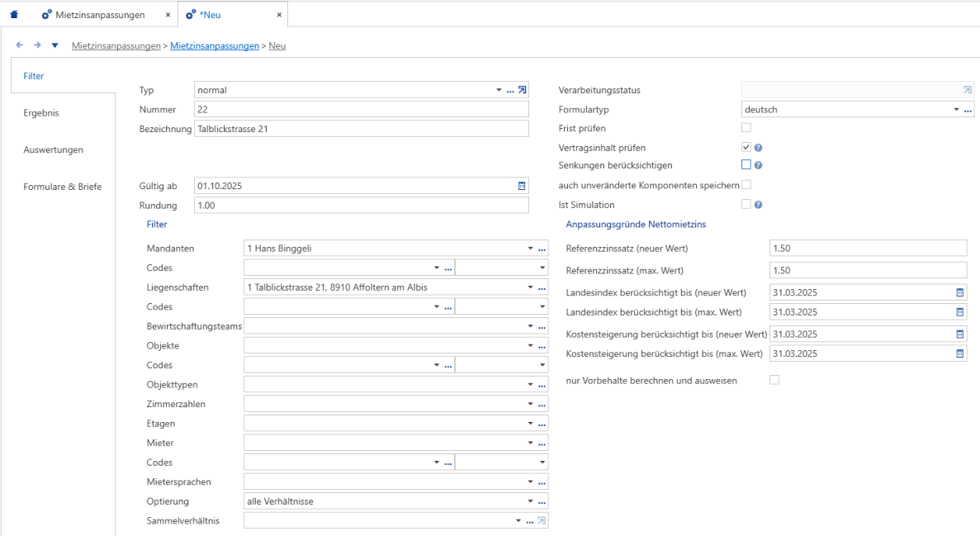Expand the Formulartyp dropdown
The image size is (980, 536).
tap(956, 110)
